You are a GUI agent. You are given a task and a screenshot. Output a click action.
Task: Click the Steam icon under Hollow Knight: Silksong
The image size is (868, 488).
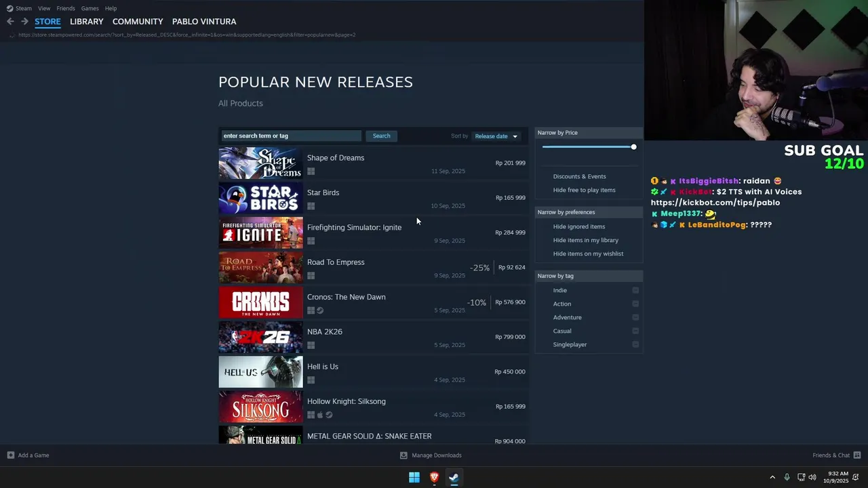pyautogui.click(x=329, y=415)
